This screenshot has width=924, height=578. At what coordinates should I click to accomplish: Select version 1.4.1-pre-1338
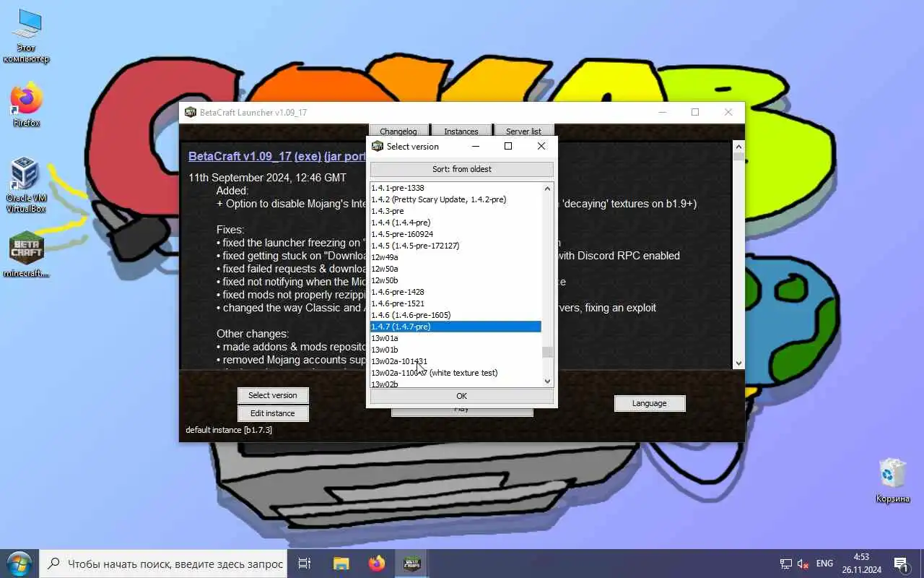[456, 188]
